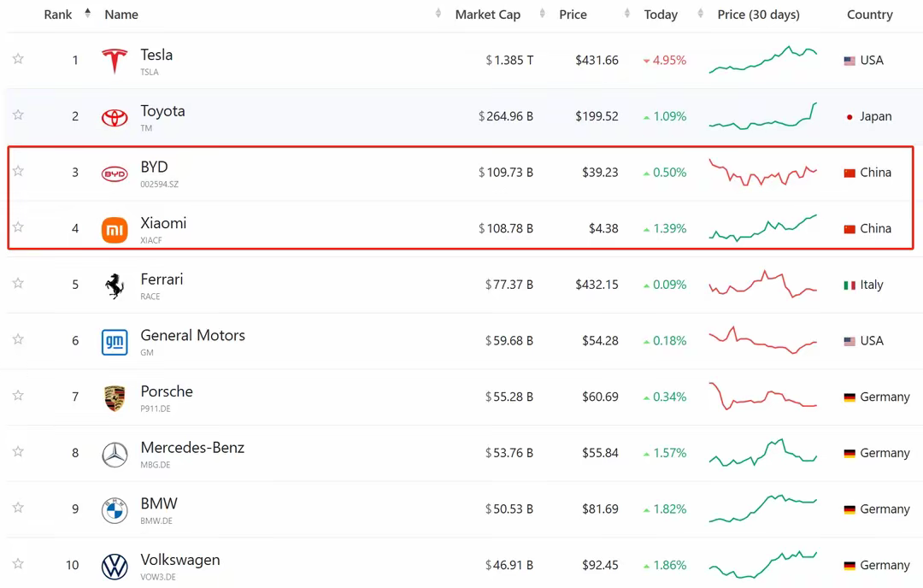Sort companies by Market Cap header
The image size is (923, 588).
click(x=487, y=15)
